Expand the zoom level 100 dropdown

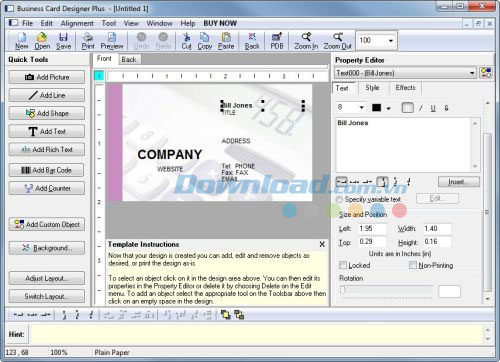click(391, 41)
